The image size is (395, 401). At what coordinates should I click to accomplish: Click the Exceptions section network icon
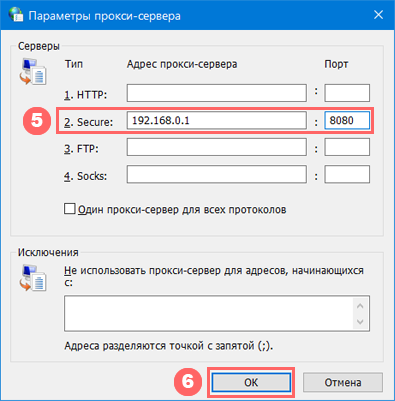(33, 278)
